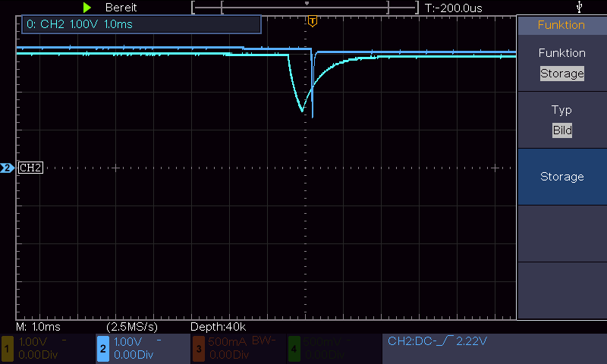Viewport: 607px width, 364px height.
Task: Open the Funktion menu header
Action: click(561, 25)
